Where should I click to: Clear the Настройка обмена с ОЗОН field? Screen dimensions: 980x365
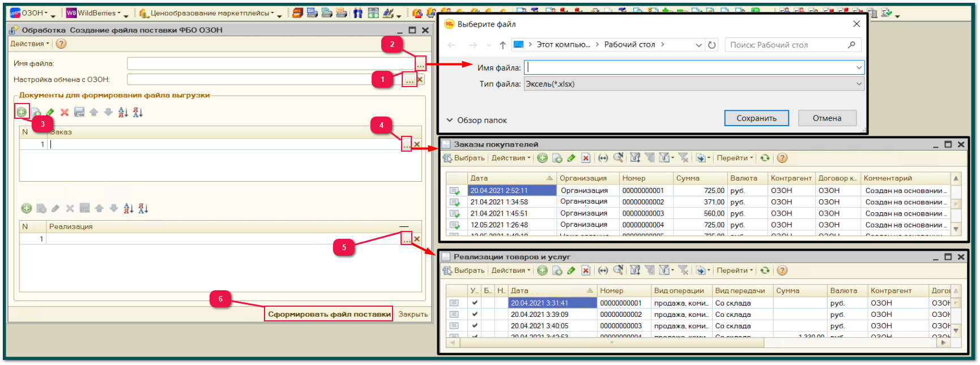pyautogui.click(x=420, y=80)
